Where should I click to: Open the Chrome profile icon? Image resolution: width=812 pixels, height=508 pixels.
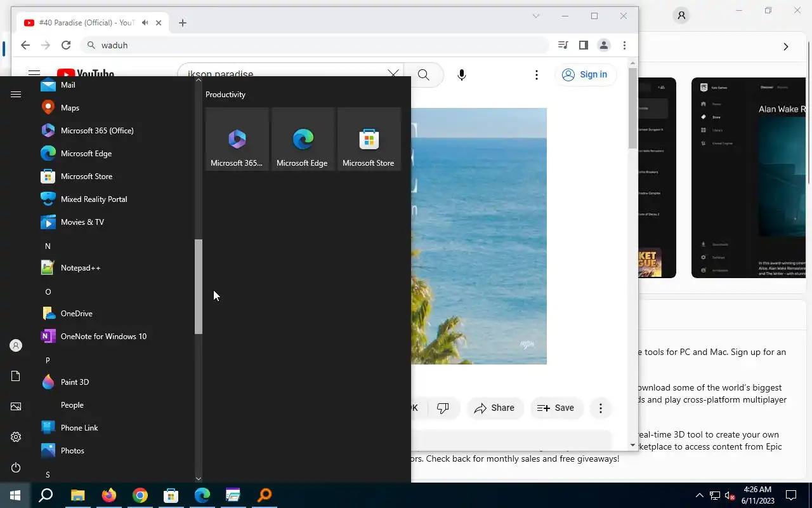(x=604, y=45)
